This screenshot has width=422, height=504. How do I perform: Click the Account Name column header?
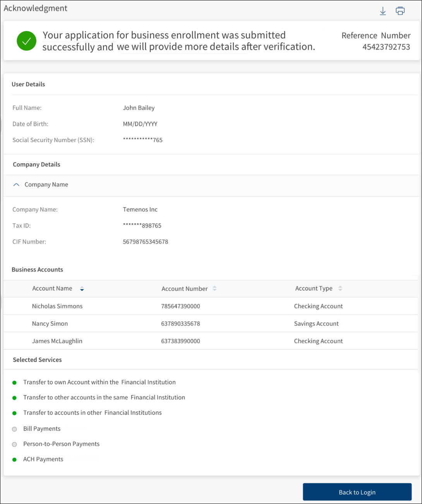(52, 288)
